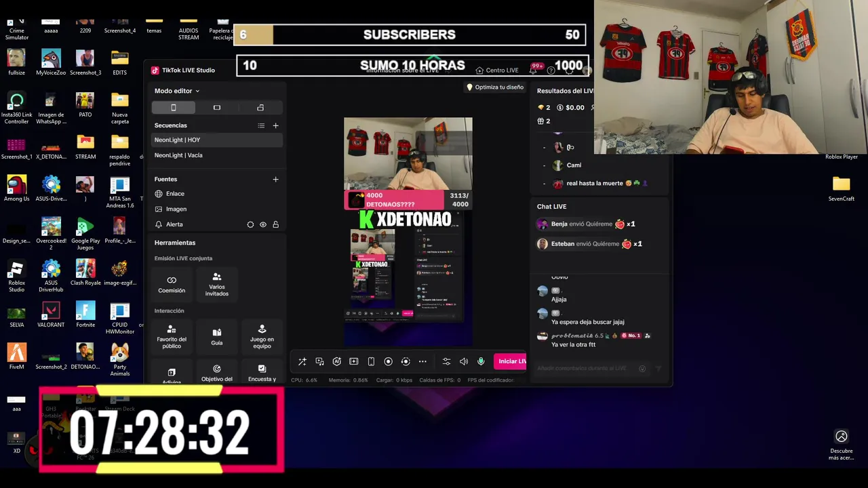Open the Coemisión tool

click(x=172, y=285)
